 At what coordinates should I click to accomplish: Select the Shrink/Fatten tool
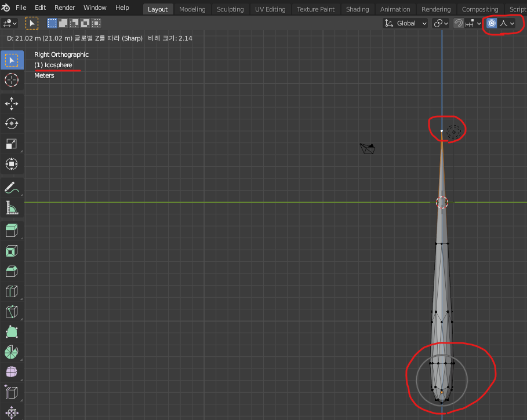coord(12,412)
